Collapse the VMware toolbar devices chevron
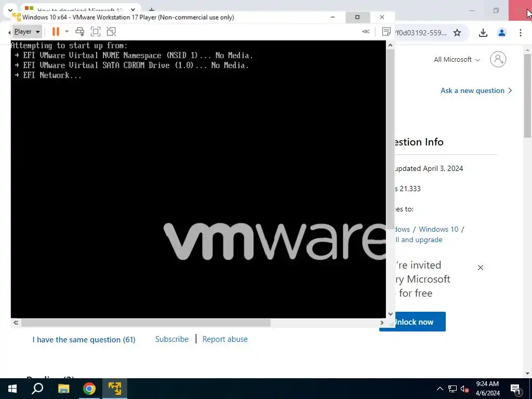532x399 pixels. coord(366,32)
